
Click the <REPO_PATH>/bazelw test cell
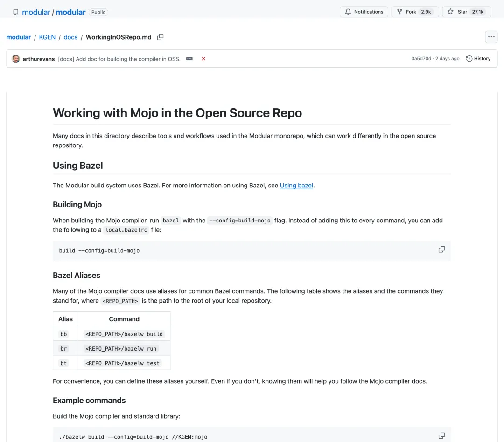click(x=124, y=363)
